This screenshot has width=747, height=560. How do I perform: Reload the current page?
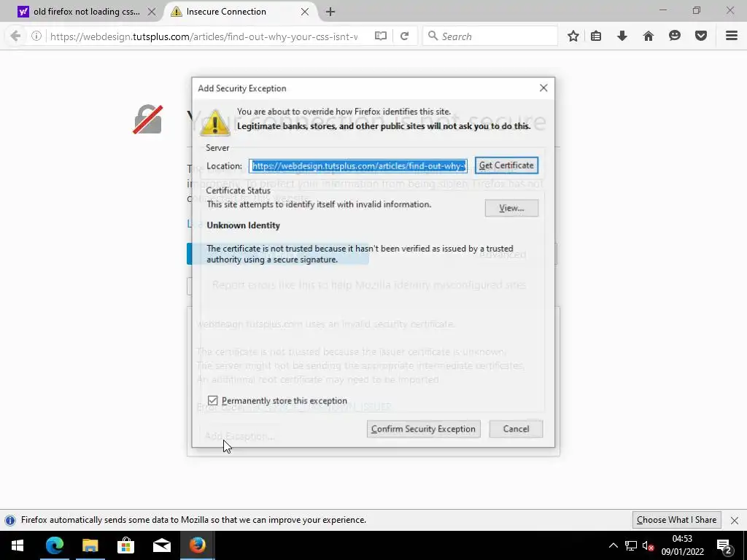coord(404,36)
